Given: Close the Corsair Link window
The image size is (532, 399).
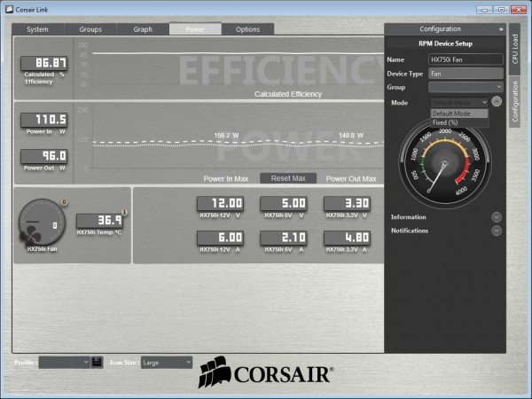Looking at the screenshot, I should tap(519, 10).
